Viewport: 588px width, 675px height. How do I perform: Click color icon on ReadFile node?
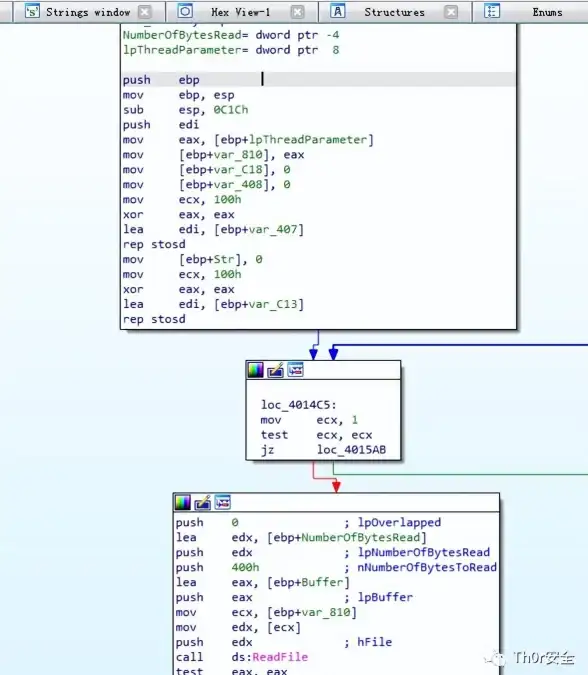click(x=183, y=502)
